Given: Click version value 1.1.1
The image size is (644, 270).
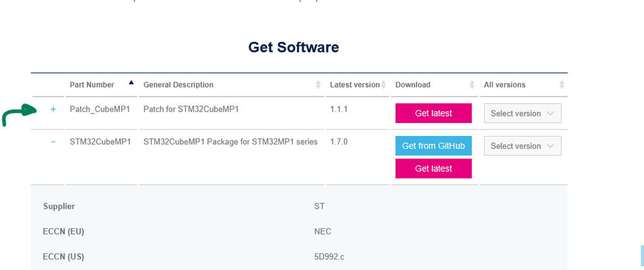Looking at the screenshot, I should (339, 110).
